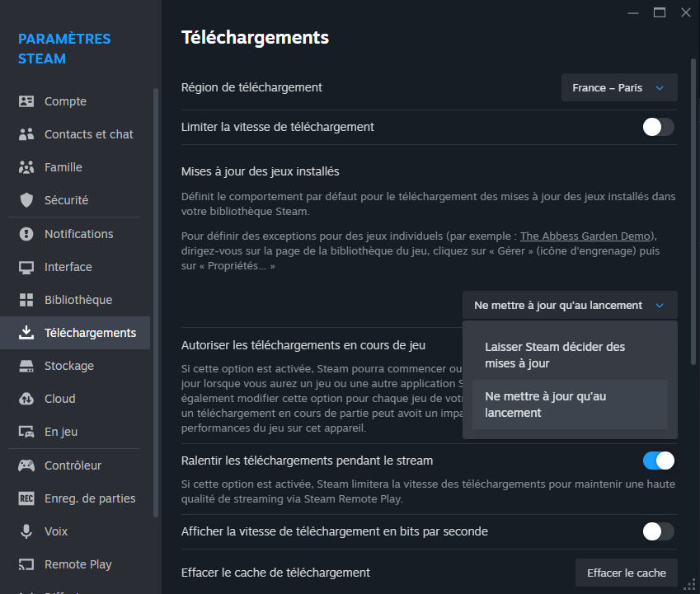700x594 pixels.
Task: Minimize the Steam settings window
Action: (633, 12)
